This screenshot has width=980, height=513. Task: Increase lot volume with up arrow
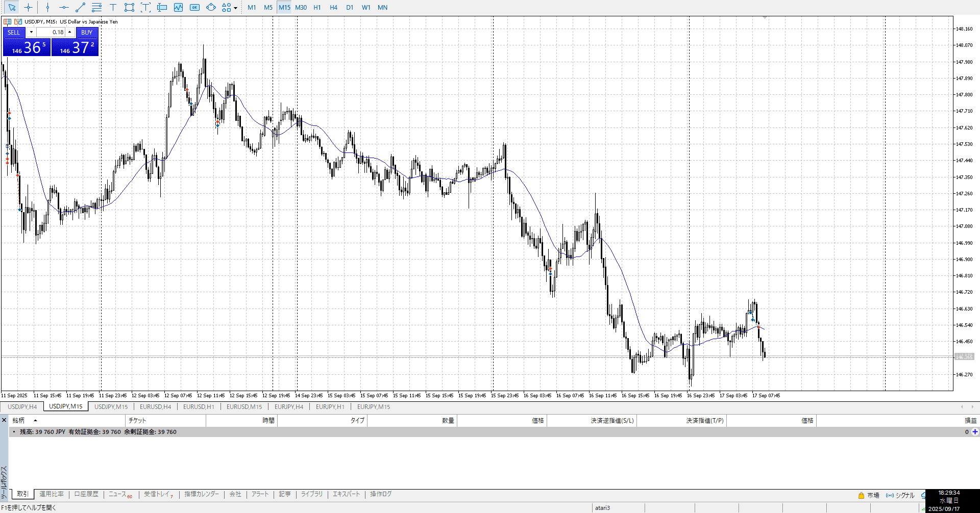click(x=70, y=32)
